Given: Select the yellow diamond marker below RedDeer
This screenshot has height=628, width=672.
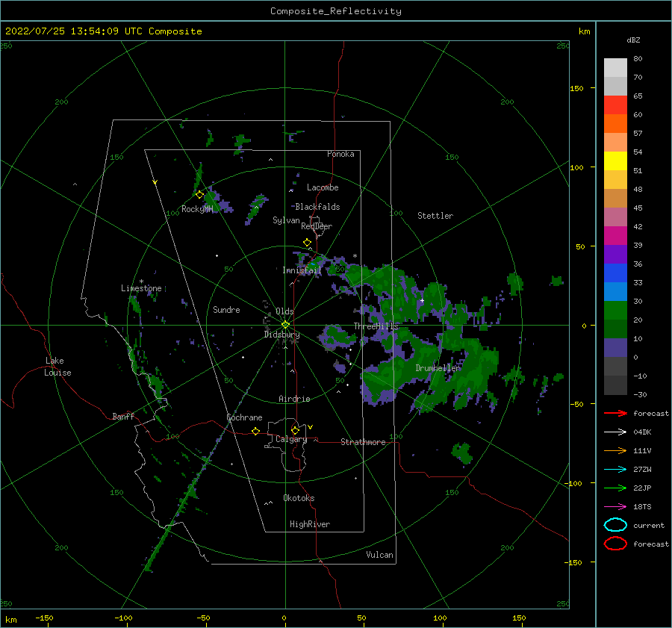Looking at the screenshot, I should (307, 243).
